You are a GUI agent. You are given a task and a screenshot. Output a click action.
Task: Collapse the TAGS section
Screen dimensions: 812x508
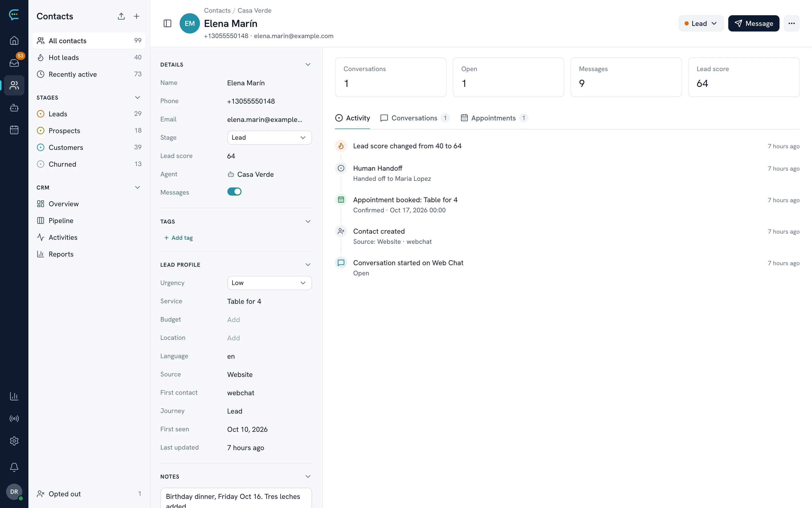coord(308,221)
